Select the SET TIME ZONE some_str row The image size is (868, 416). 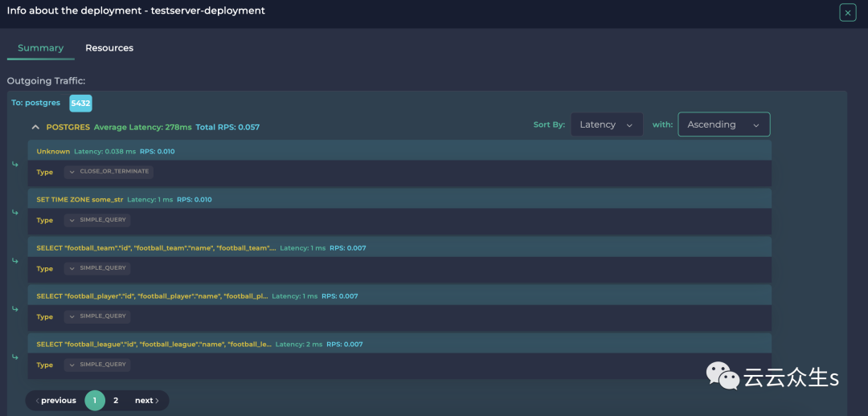(399, 199)
